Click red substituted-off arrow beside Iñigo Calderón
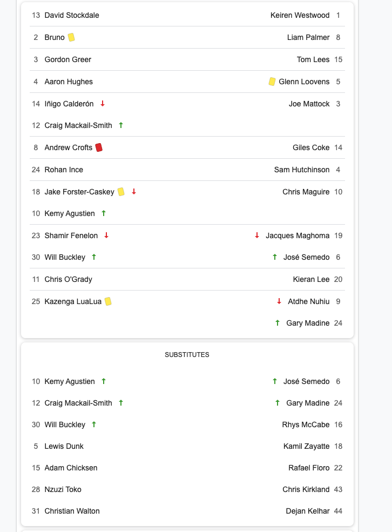Screen dimensions: 392x532 point(103,104)
